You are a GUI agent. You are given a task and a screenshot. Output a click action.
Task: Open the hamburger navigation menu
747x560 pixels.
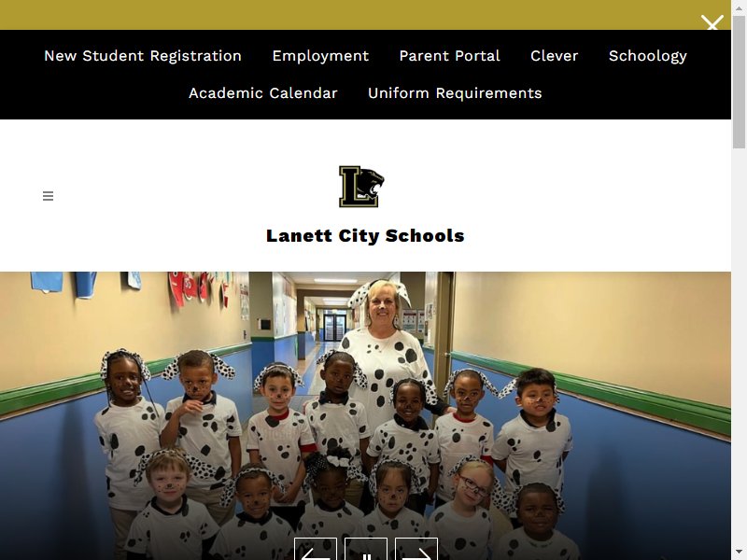(x=49, y=196)
